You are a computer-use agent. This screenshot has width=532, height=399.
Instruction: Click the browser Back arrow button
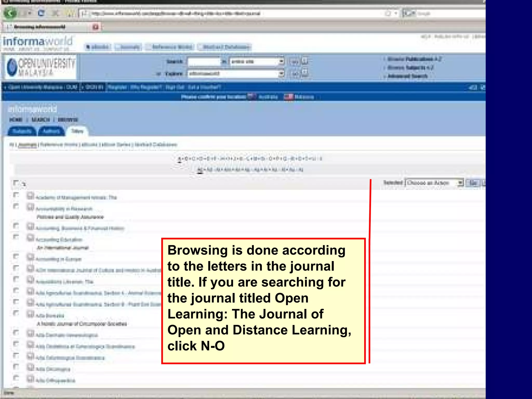[10, 13]
